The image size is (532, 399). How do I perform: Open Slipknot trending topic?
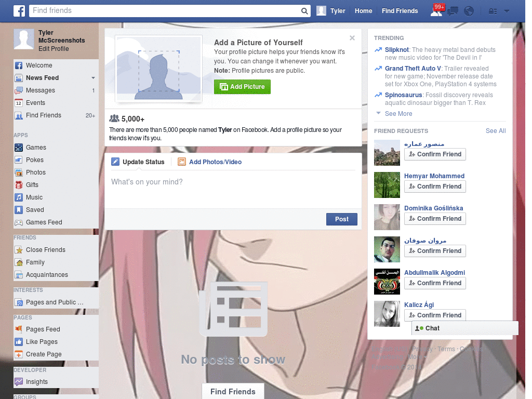(x=396, y=50)
